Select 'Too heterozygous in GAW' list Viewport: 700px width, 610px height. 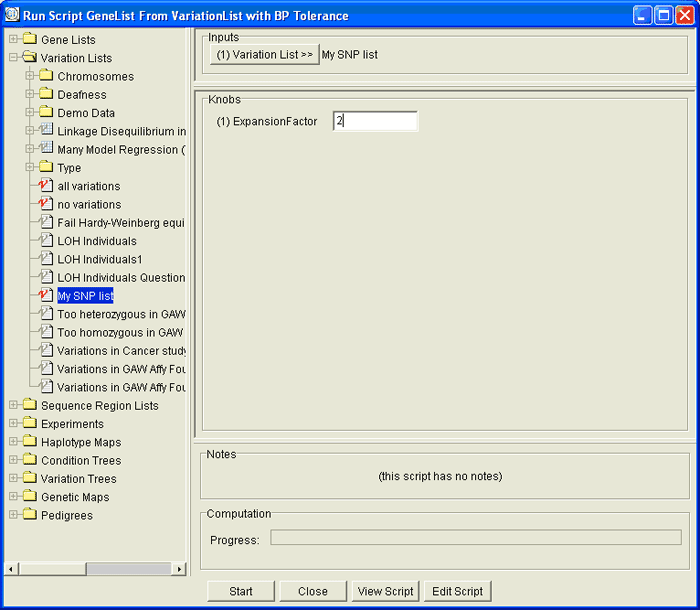click(120, 314)
